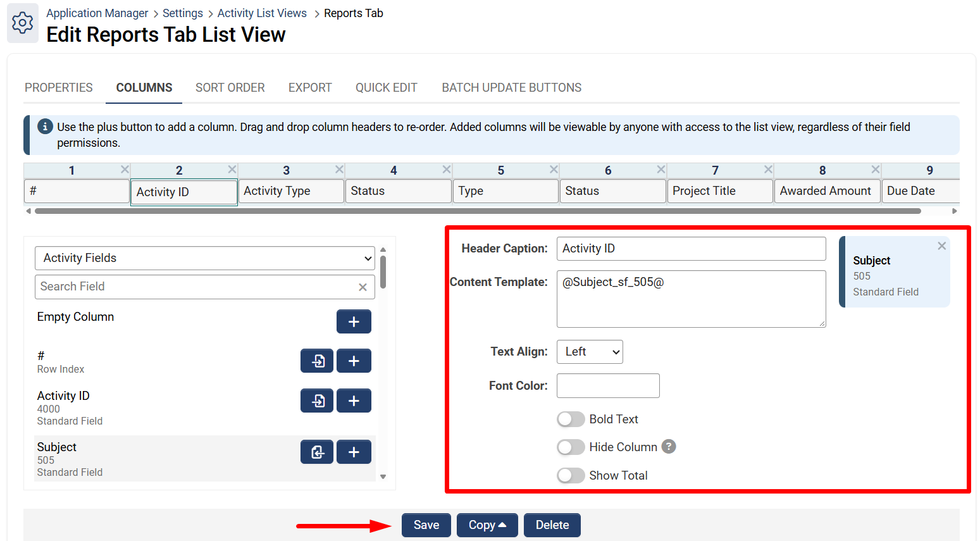Image resolution: width=980 pixels, height=541 pixels.
Task: Remove column 6 with its X icon
Action: click(x=661, y=170)
